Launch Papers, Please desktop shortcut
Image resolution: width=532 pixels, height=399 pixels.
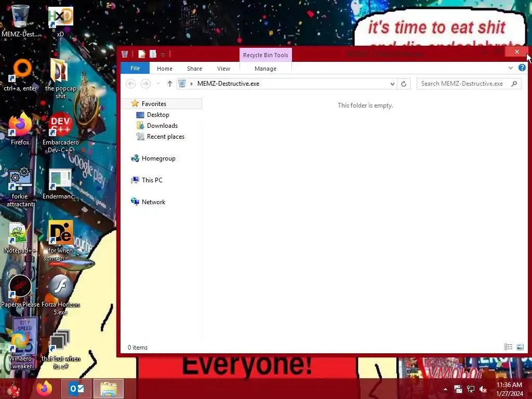tap(20, 291)
